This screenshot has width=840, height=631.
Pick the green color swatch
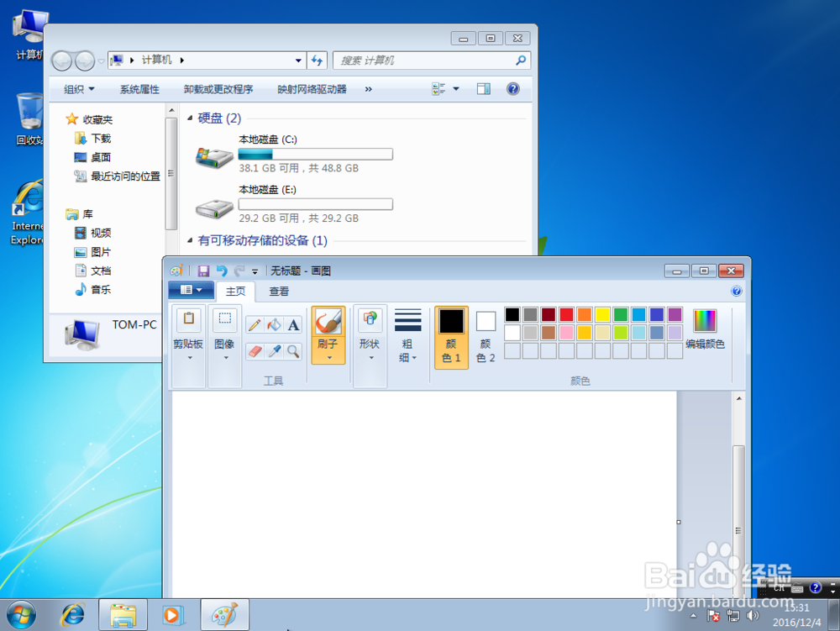[x=621, y=314]
